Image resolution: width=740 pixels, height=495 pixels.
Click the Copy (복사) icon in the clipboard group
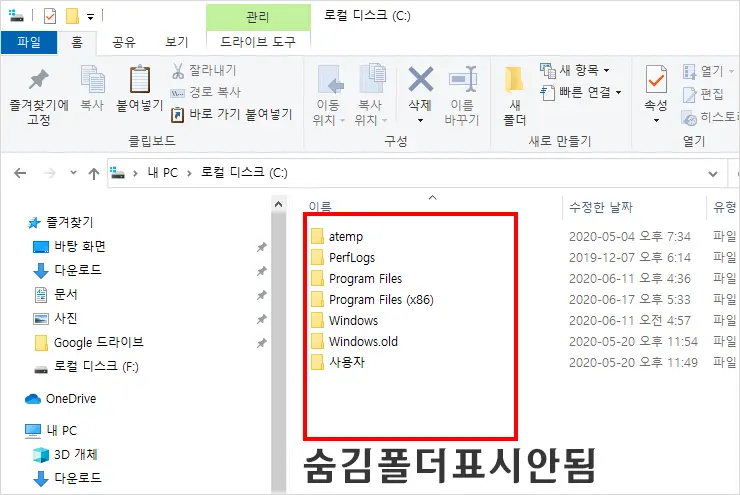pos(92,79)
